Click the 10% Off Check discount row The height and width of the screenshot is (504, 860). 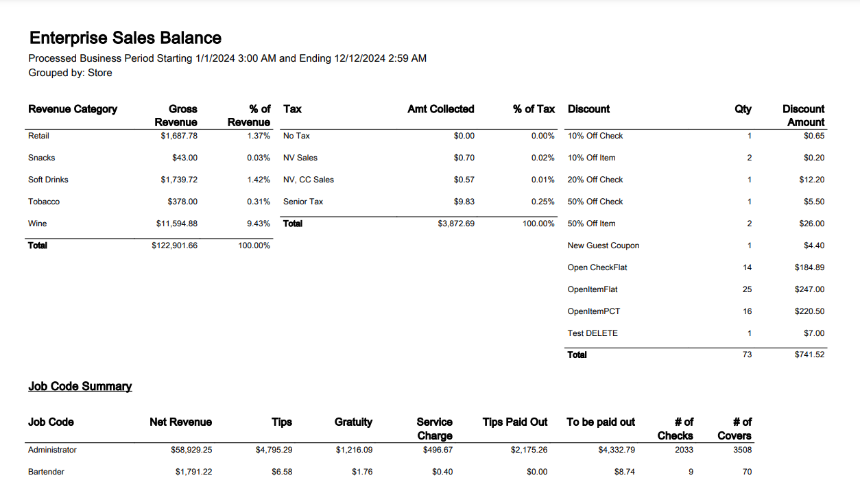pos(595,136)
